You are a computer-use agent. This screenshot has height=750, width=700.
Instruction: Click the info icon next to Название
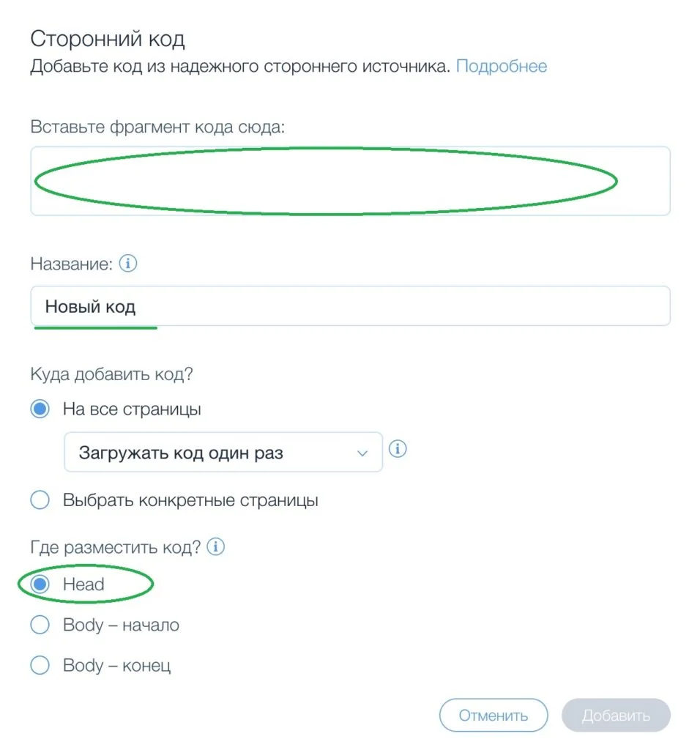(x=128, y=264)
